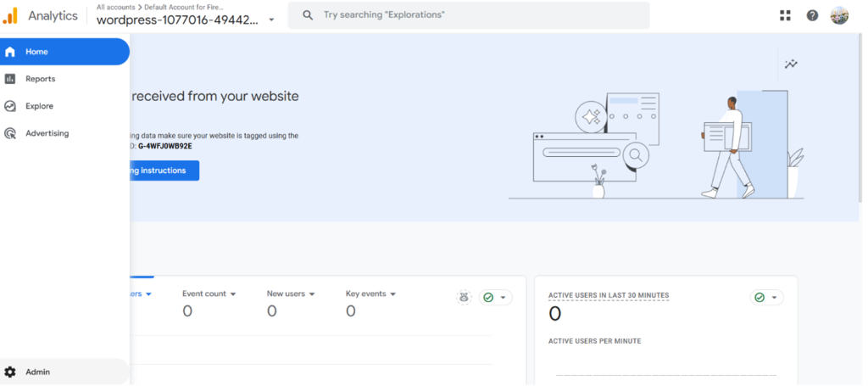The width and height of the screenshot is (868, 386).
Task: Open Advertising in the sidebar
Action: pyautogui.click(x=64, y=133)
